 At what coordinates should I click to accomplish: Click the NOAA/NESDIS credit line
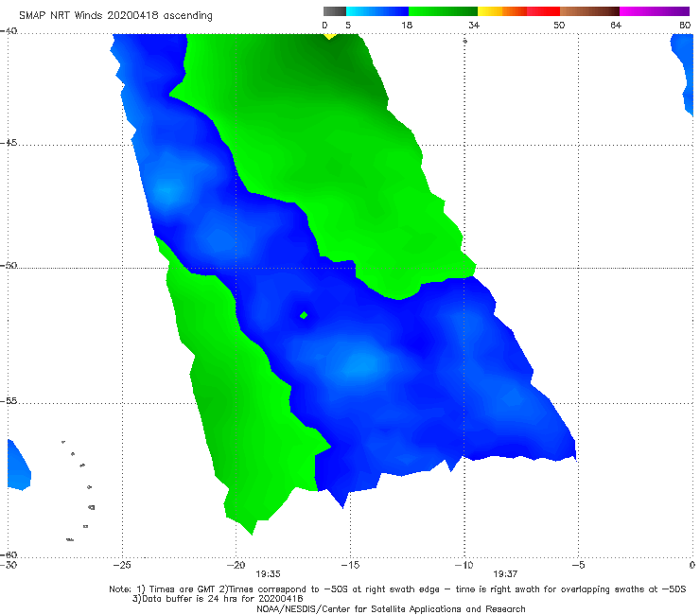point(391,608)
